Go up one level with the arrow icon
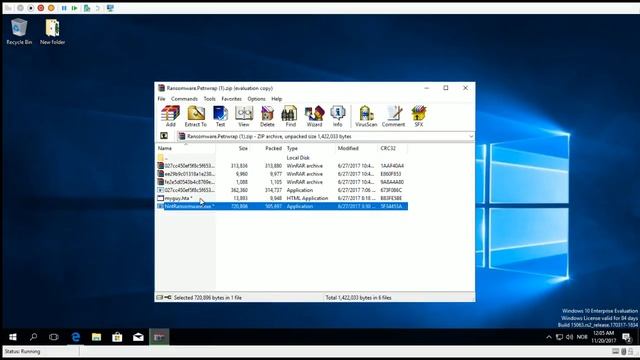This screenshot has height=360, width=640. point(164,136)
